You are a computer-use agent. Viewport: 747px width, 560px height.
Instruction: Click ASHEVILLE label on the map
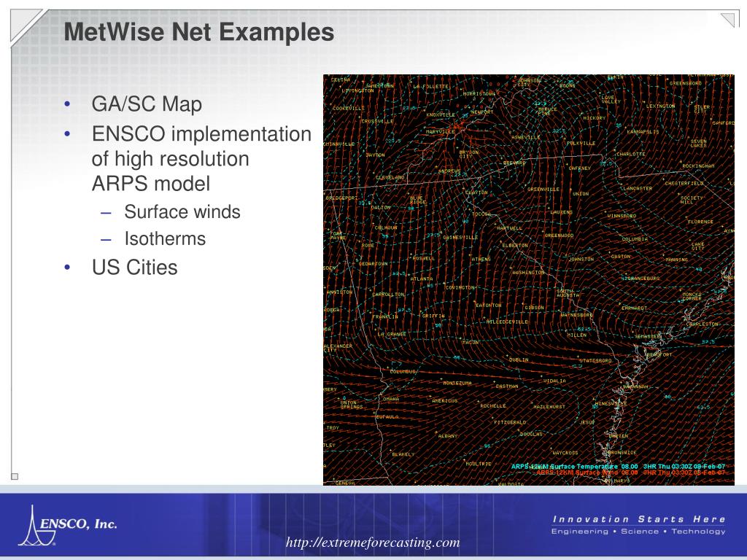pyautogui.click(x=525, y=137)
